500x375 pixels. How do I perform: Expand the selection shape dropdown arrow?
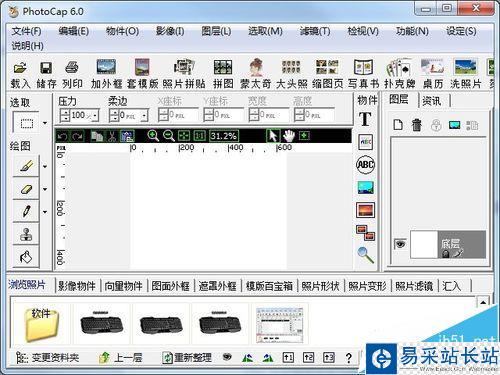[x=45, y=123]
